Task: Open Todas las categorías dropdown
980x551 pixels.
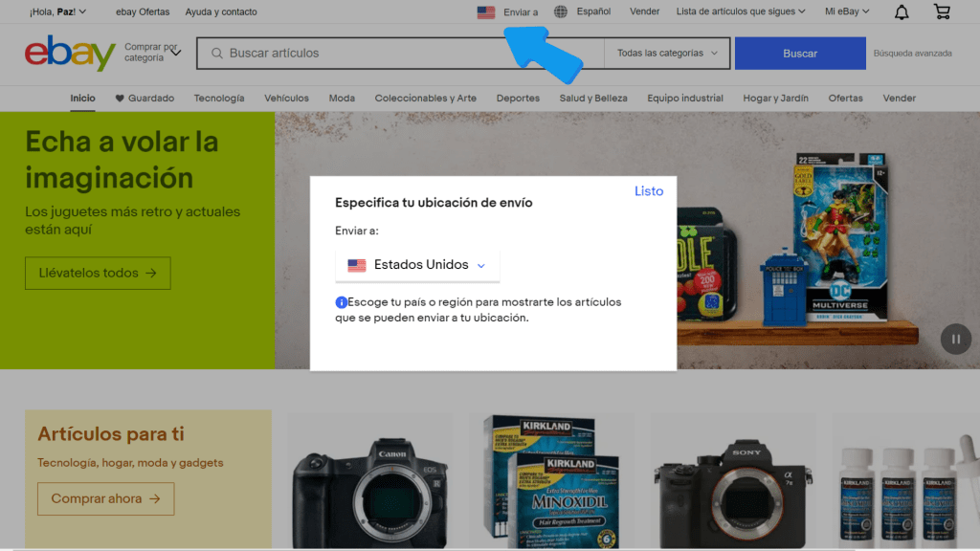Action: [667, 54]
